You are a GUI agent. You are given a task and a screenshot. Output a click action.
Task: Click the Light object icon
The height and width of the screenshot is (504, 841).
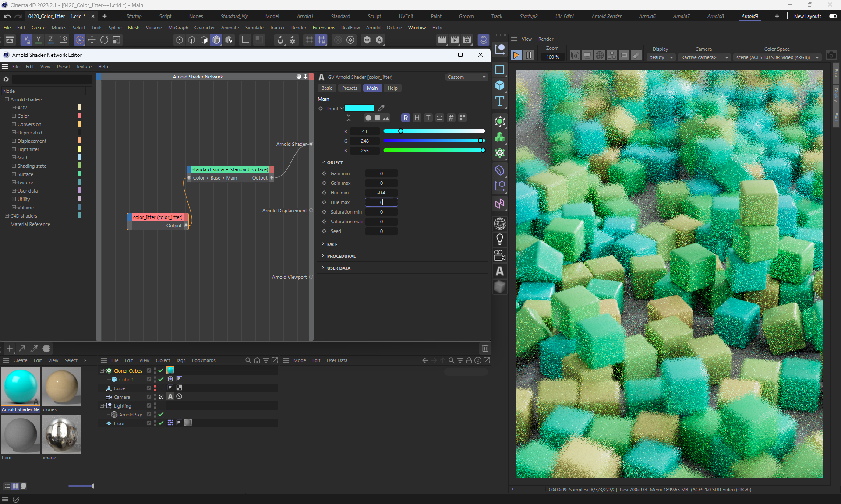(x=499, y=240)
